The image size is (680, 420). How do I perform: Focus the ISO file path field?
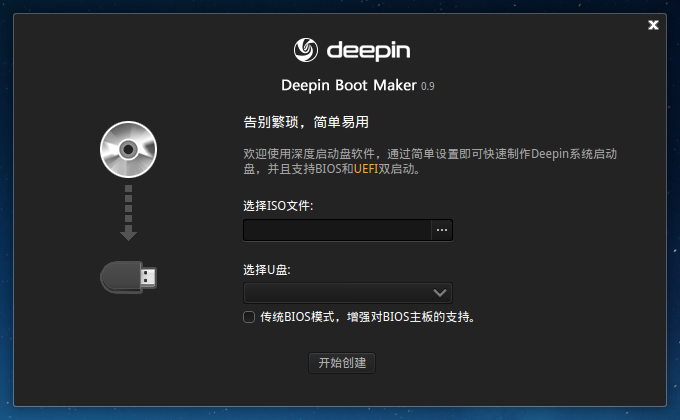point(337,230)
